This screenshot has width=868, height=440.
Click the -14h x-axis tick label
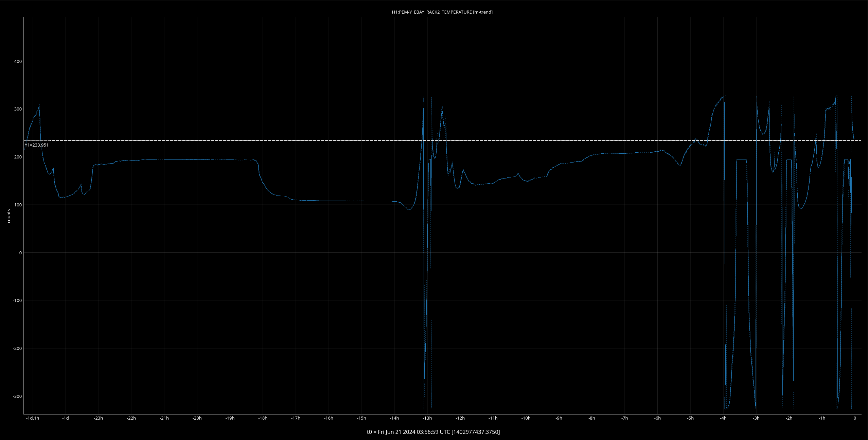click(x=394, y=418)
